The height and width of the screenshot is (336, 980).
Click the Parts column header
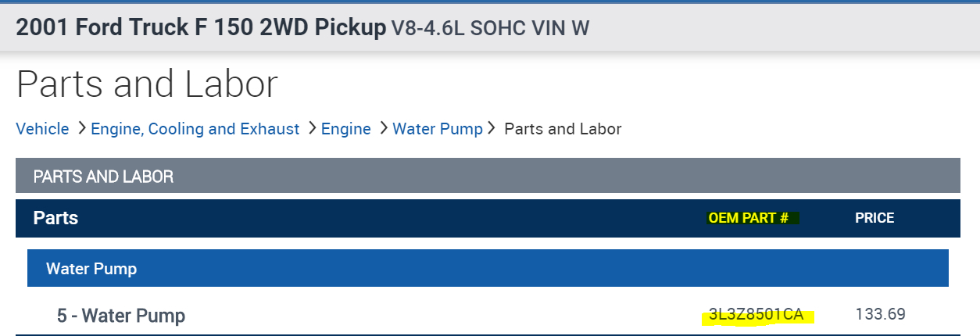click(x=55, y=218)
